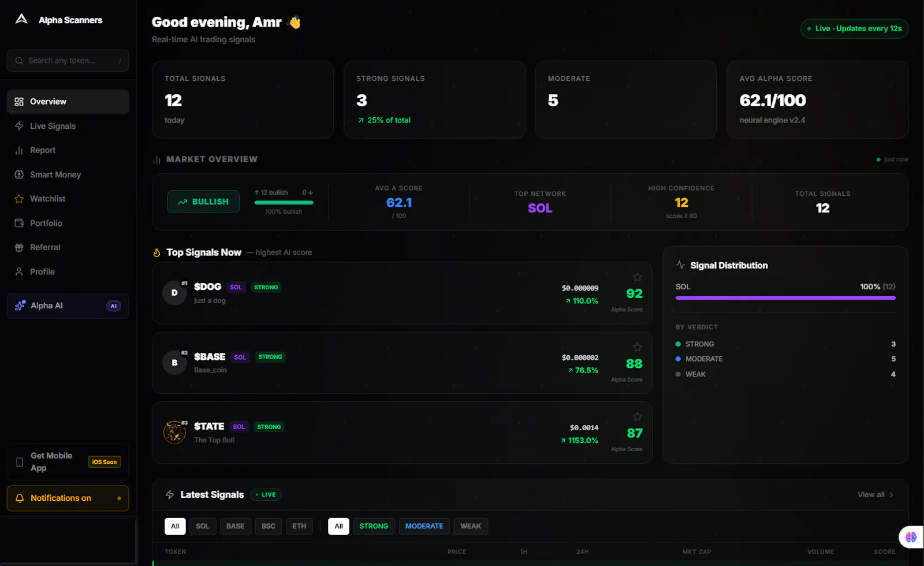Open the floating brain assistant icon
The width and height of the screenshot is (924, 566).
click(911, 537)
